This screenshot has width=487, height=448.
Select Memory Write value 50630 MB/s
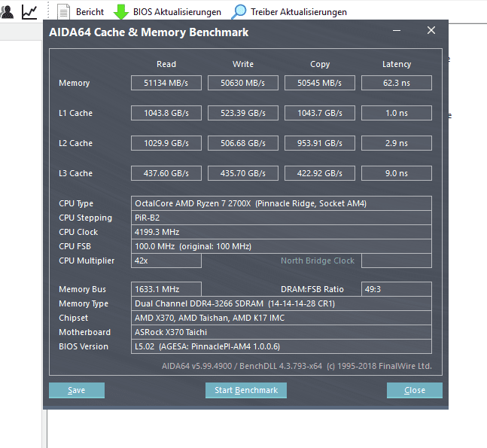click(243, 83)
